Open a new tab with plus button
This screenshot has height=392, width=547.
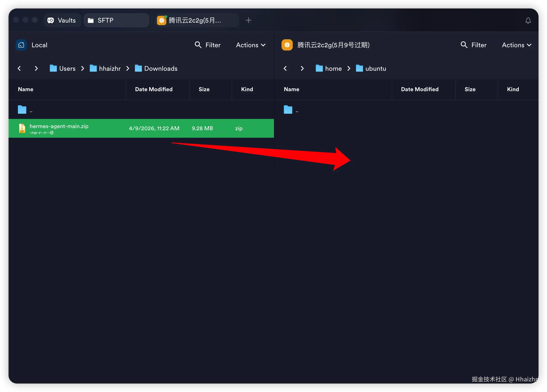248,20
